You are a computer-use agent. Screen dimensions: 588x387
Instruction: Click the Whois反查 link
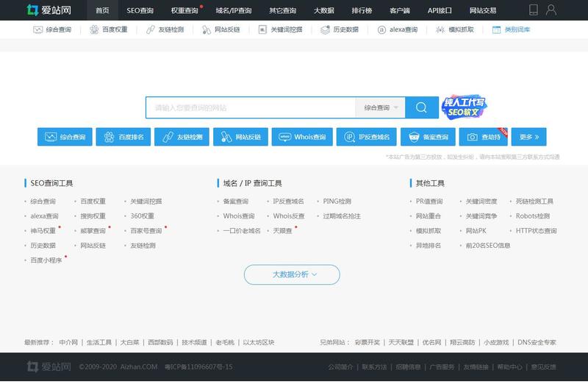point(289,216)
